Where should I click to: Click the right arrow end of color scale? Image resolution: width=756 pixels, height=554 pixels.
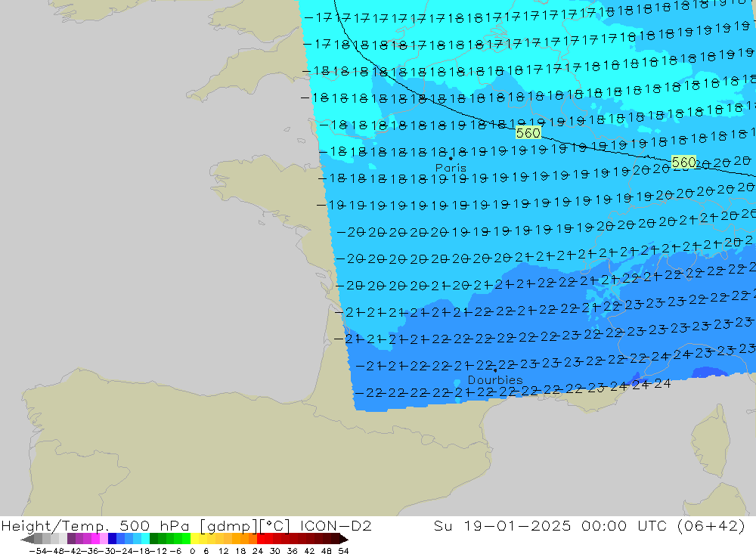[x=342, y=539]
